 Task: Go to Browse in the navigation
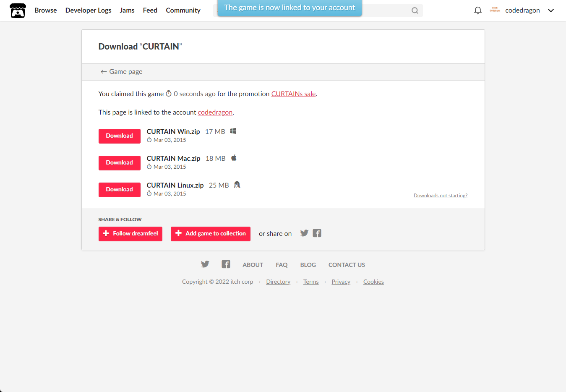(x=46, y=10)
